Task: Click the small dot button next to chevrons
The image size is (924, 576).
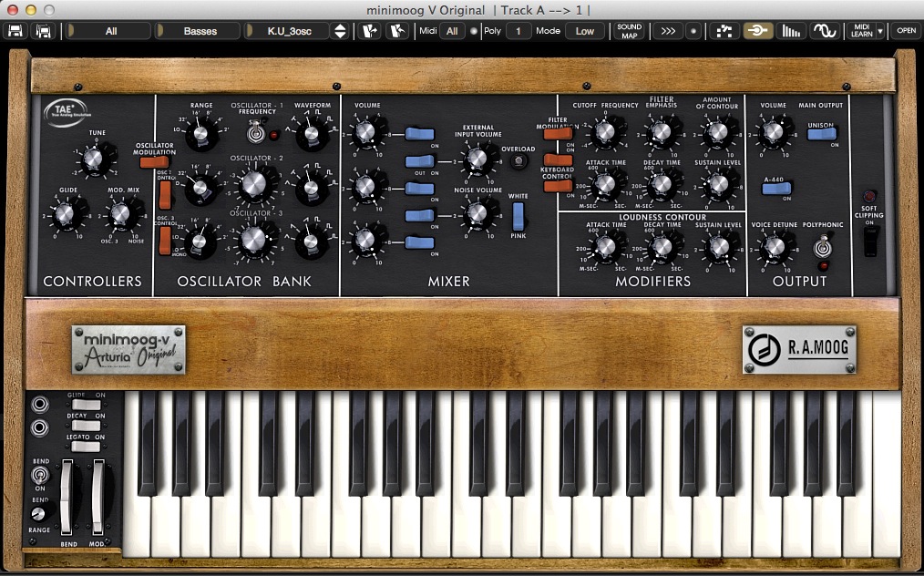Action: click(693, 31)
